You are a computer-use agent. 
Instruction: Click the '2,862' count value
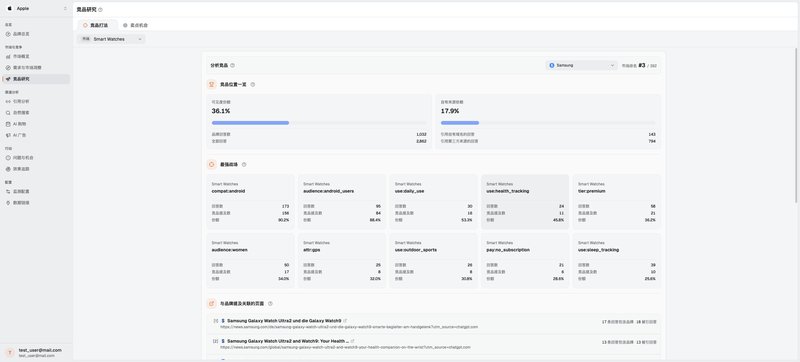(421, 141)
